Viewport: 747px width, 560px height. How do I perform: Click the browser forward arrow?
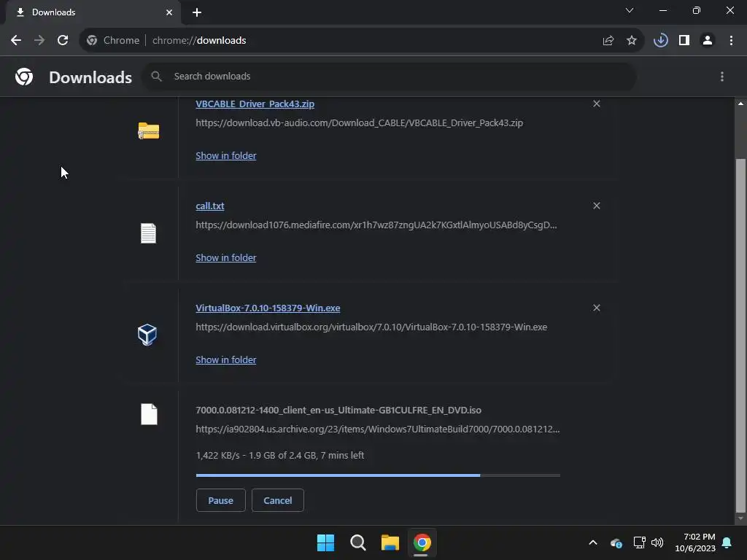(x=39, y=41)
